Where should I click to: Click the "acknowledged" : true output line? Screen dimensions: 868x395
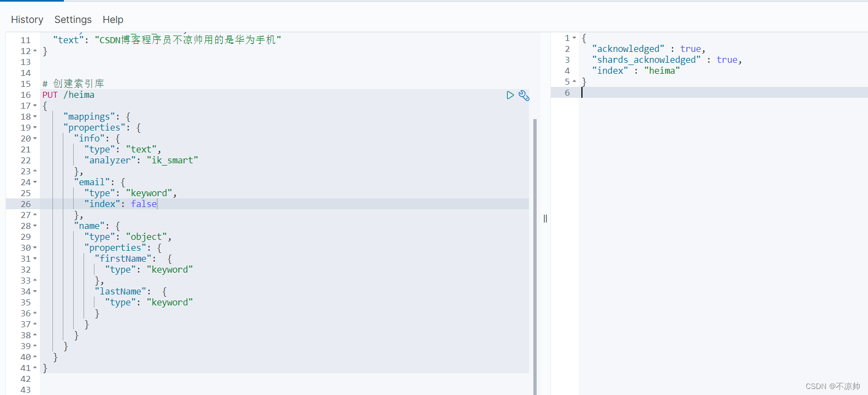[x=649, y=49]
